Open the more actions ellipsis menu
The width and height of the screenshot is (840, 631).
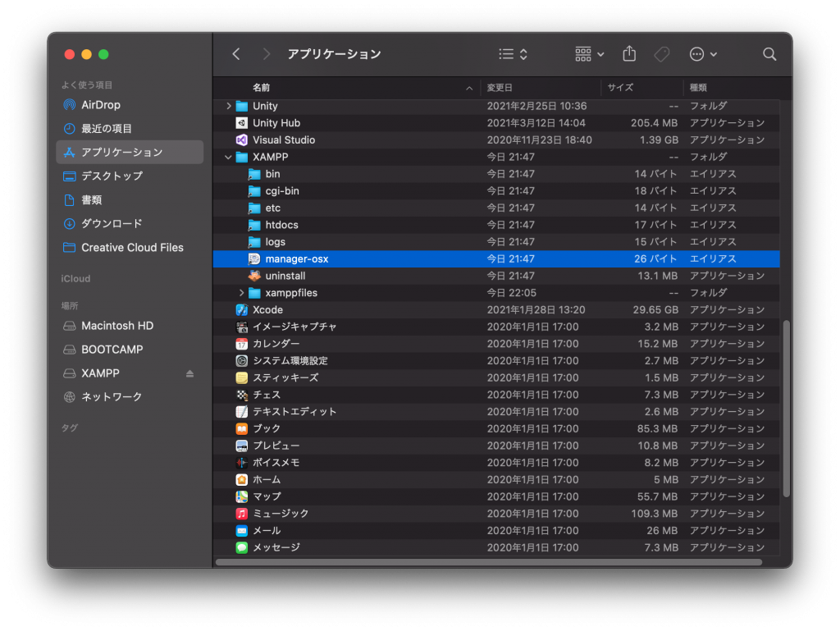pyautogui.click(x=703, y=54)
